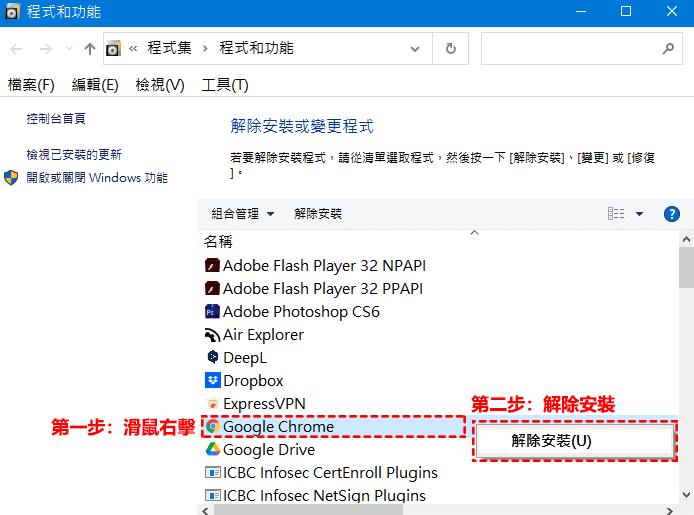Screen dimensions: 694x515
Task: Click the vertical scrollbar thumb
Action: (686, 268)
